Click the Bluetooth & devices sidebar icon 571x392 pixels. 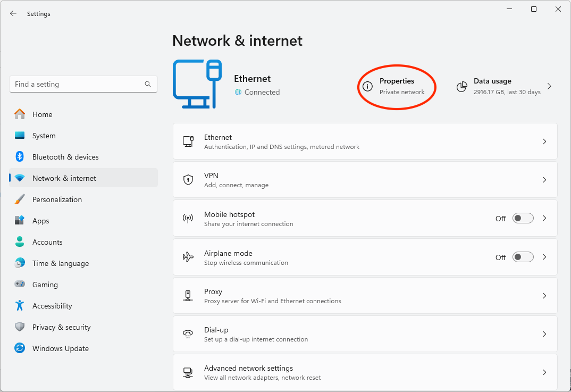coord(21,156)
